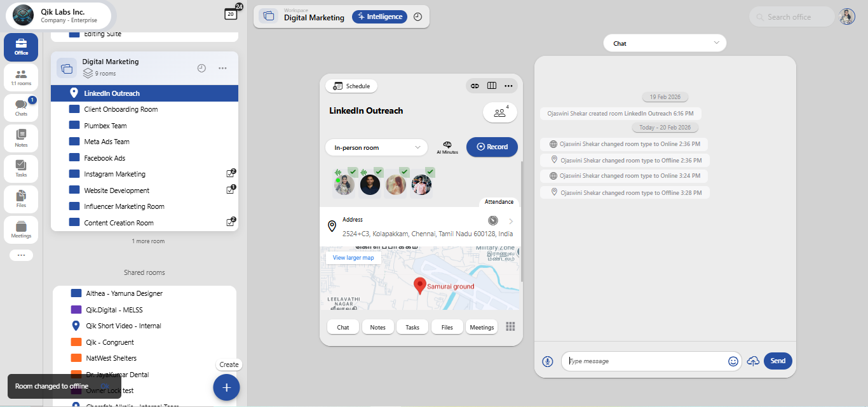Open the participants icon showing 4
The image size is (868, 407).
pos(500,112)
